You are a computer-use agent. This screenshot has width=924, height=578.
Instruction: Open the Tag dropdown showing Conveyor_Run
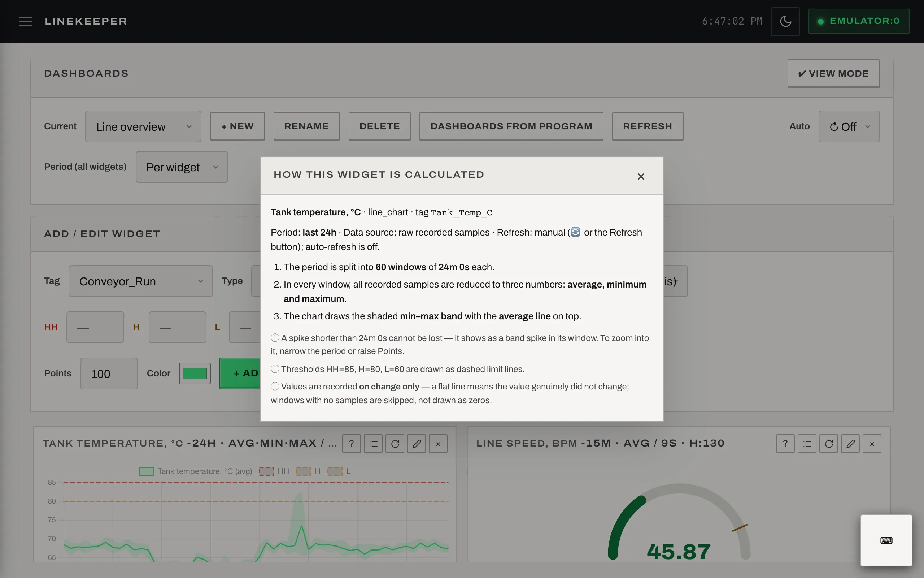click(x=140, y=281)
